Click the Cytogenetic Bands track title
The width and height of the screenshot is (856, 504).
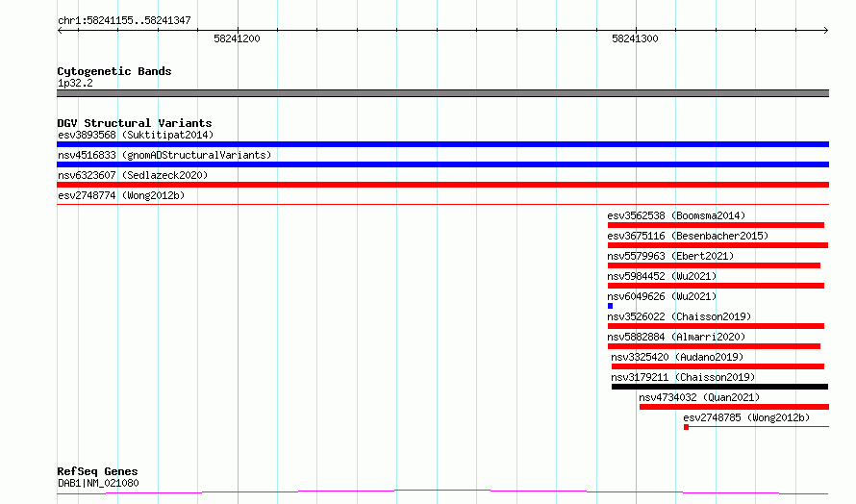click(x=114, y=71)
